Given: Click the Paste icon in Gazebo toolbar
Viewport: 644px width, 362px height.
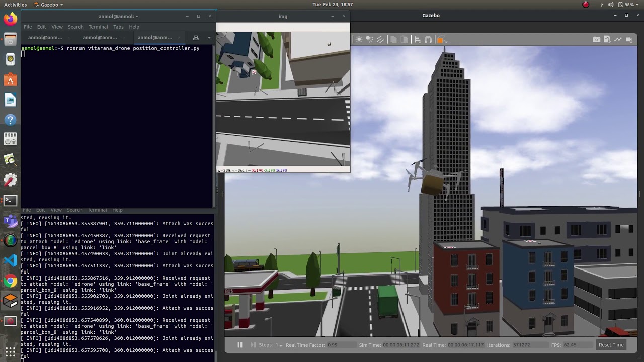Looking at the screenshot, I should coord(404,39).
